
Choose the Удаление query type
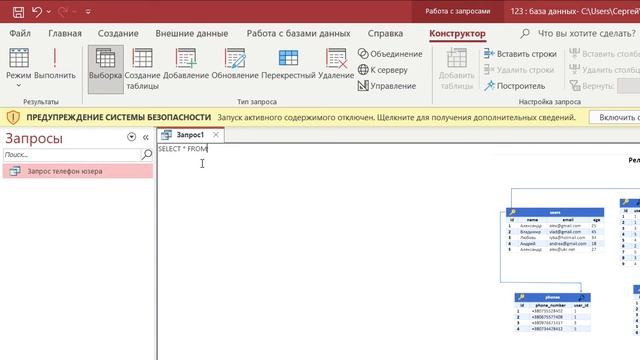[x=336, y=64]
